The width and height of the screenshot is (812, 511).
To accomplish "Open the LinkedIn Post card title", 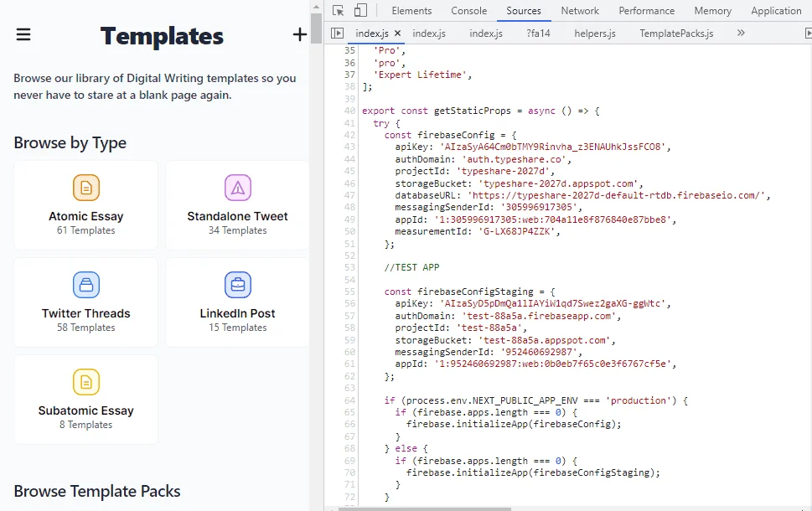I will coord(238,313).
